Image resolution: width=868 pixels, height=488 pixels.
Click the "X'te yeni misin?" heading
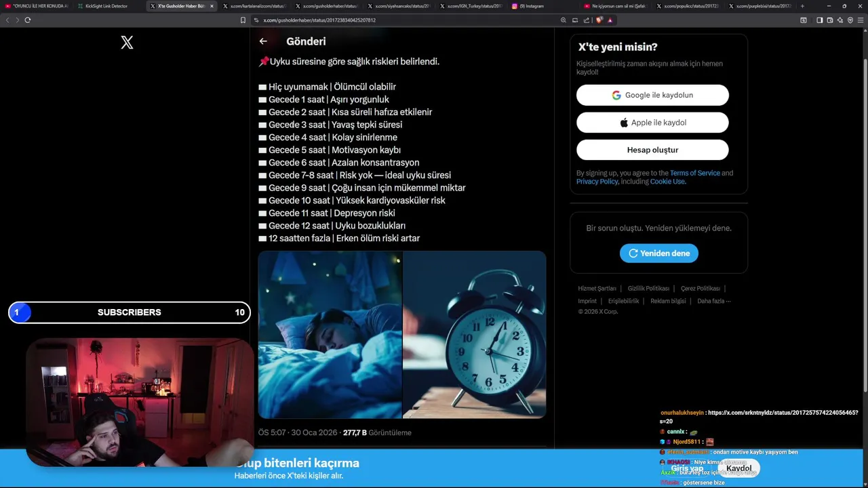[x=618, y=47]
